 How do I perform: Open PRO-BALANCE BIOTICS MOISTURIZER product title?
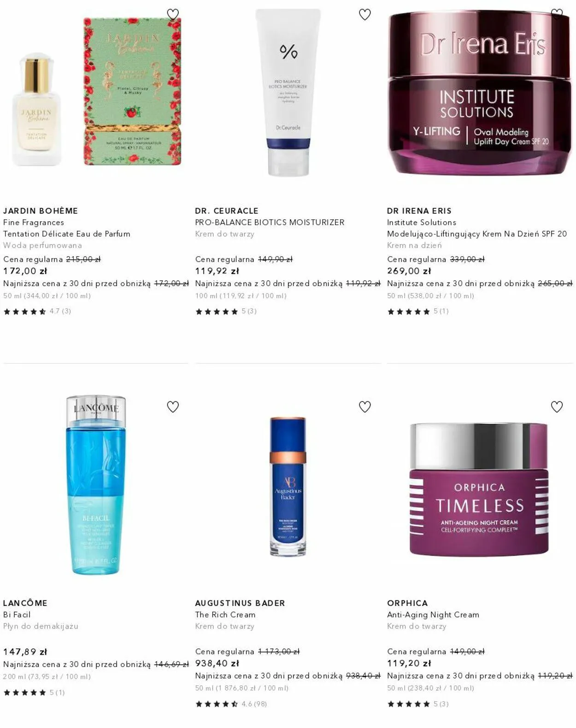tap(270, 223)
